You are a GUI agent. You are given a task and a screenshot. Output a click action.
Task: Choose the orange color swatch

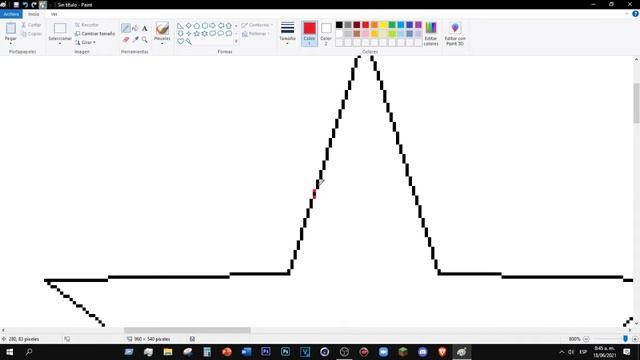click(x=374, y=25)
